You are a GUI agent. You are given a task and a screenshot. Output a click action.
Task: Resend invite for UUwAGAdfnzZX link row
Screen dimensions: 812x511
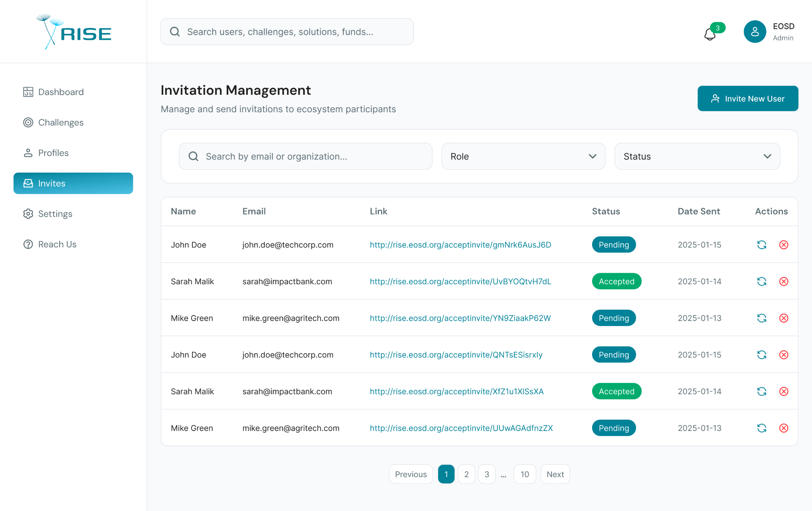point(762,428)
